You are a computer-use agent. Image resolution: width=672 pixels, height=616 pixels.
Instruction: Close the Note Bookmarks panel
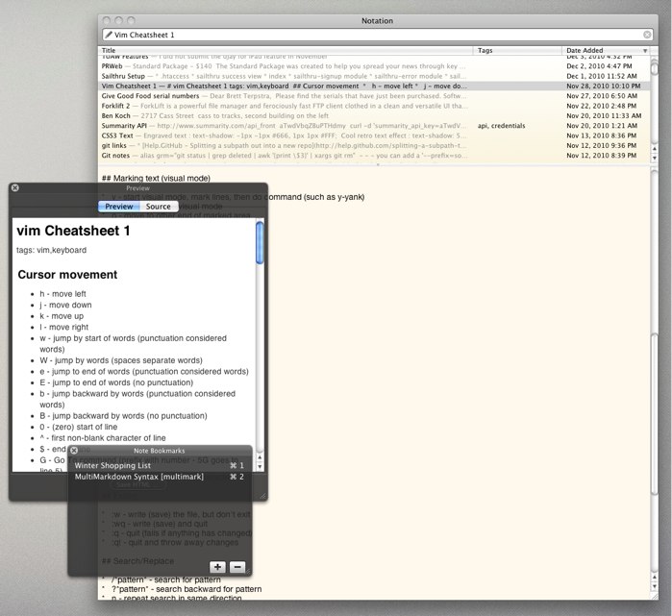coord(74,450)
